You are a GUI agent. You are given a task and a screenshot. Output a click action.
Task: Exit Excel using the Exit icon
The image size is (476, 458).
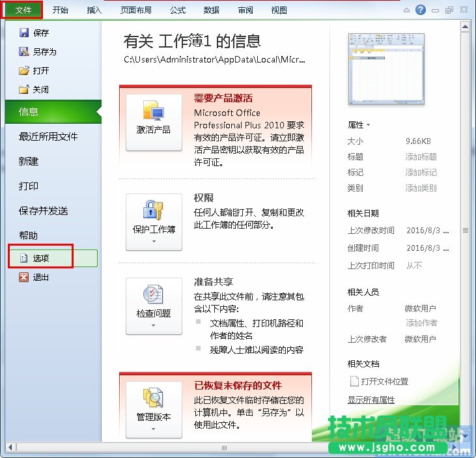click(x=24, y=277)
